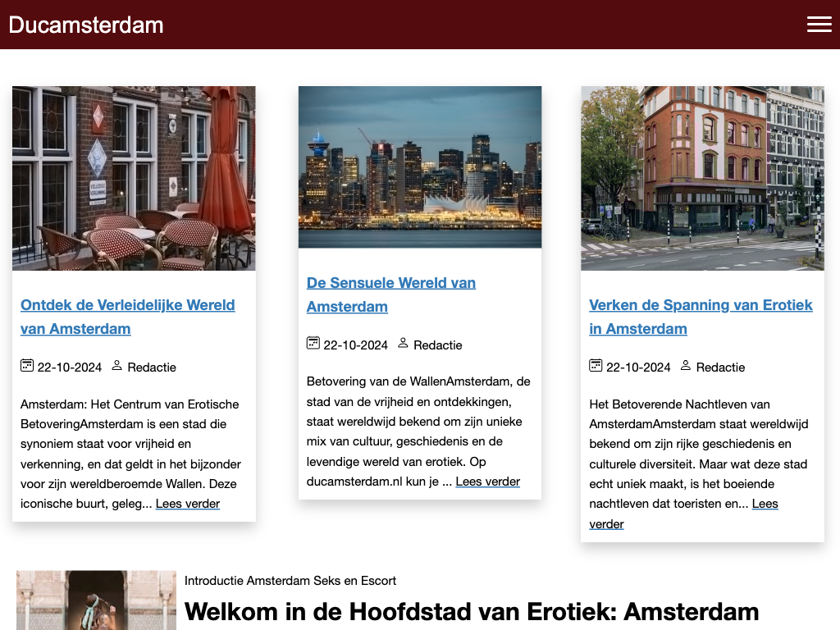Click calendar icon in De Sensuele card
840x630 pixels.
(x=313, y=343)
